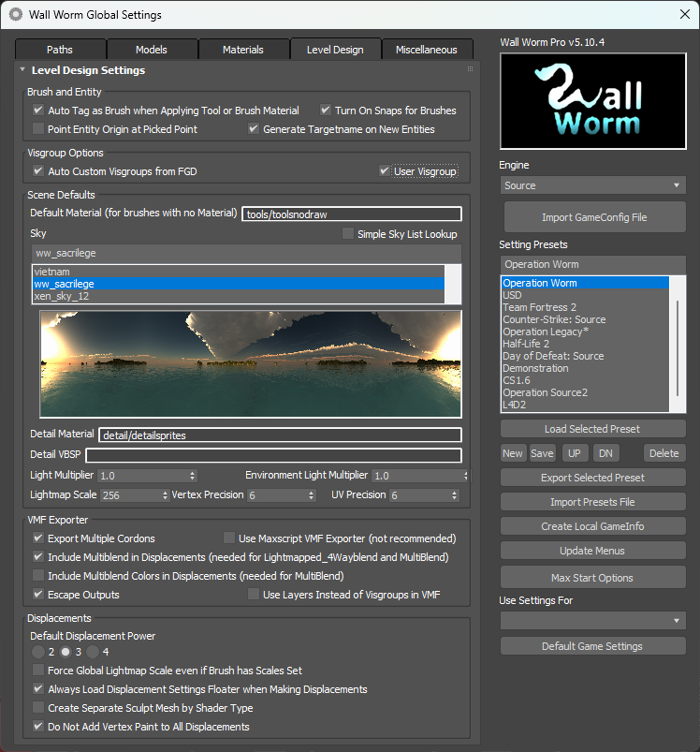Click the Detail Material input field
The image size is (700, 752).
coord(281,435)
